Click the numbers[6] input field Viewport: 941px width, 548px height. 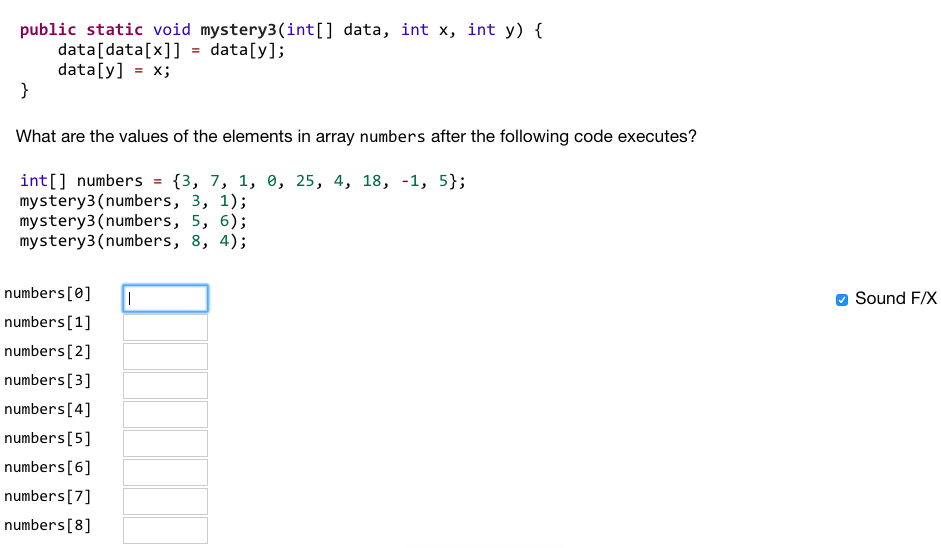click(x=166, y=472)
